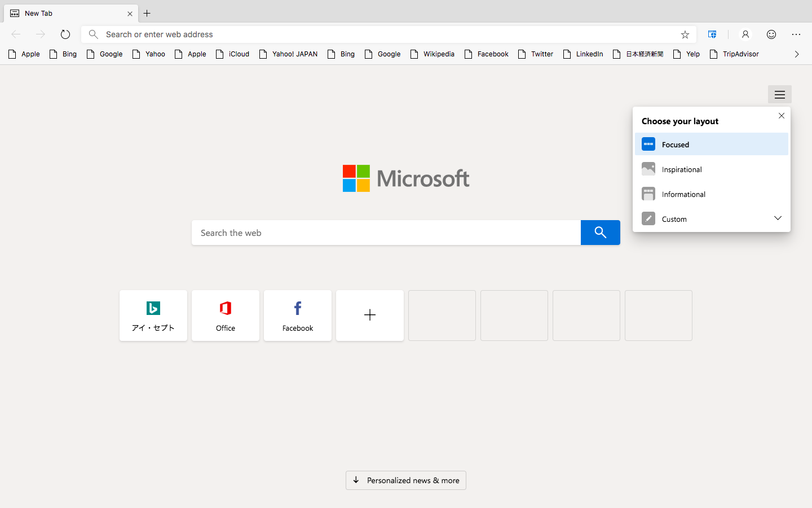Viewport: 812px width, 508px height.
Task: Click the blue web search button
Action: click(600, 233)
